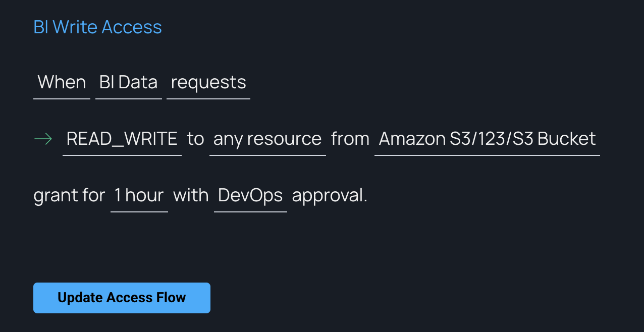644x332 pixels.
Task: Click the word 'for' before 1 hour
Action: click(x=94, y=195)
